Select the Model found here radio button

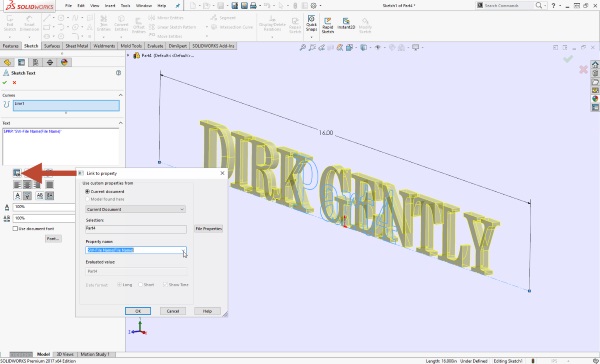click(87, 199)
